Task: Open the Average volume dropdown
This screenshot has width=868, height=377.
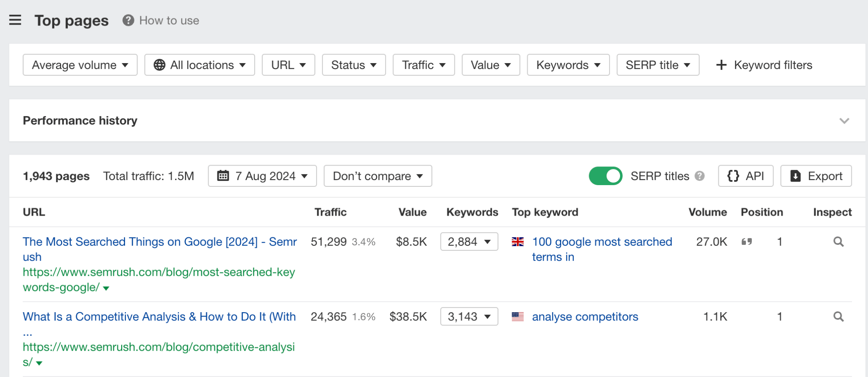Action: pos(80,65)
